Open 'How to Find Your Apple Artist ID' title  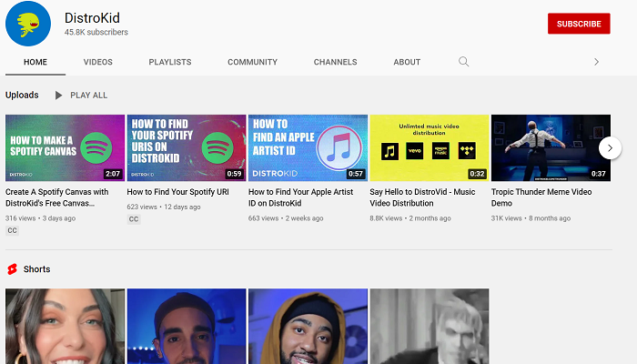[x=300, y=197]
